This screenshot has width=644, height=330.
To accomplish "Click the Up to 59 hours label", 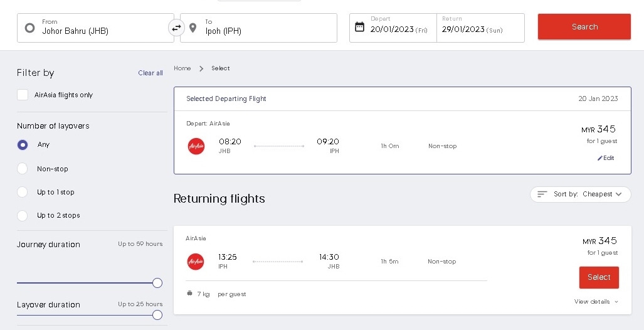I will (x=140, y=244).
